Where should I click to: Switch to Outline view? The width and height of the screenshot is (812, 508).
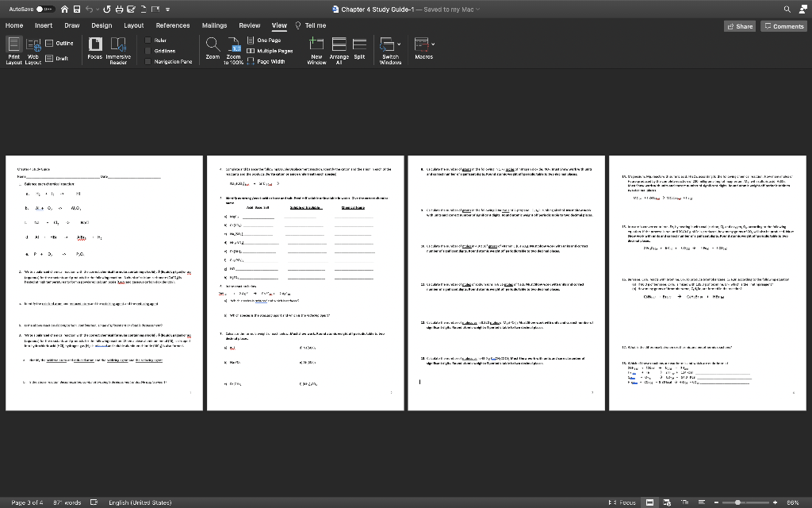click(59, 43)
